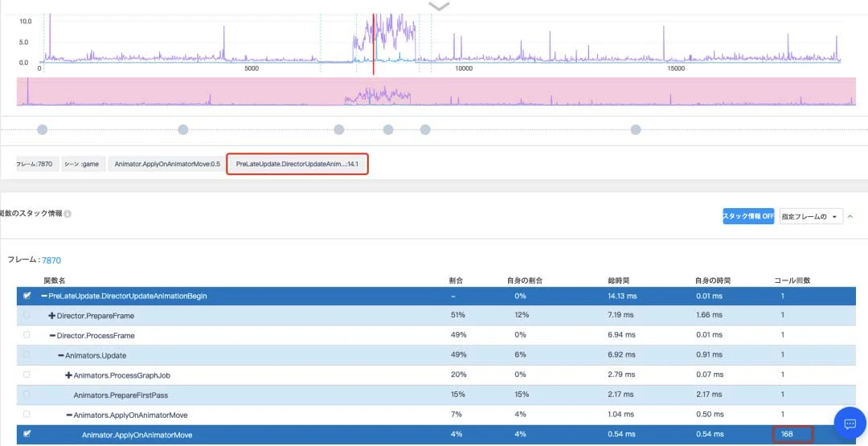Viewport: 868px width, 446px height.
Task: Collapse the Animators.Update node
Action: [61, 355]
